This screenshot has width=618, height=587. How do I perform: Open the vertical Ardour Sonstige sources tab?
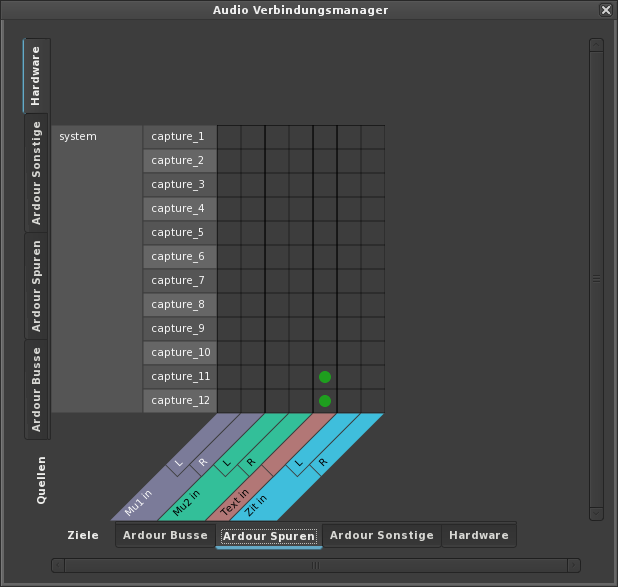tap(37, 173)
